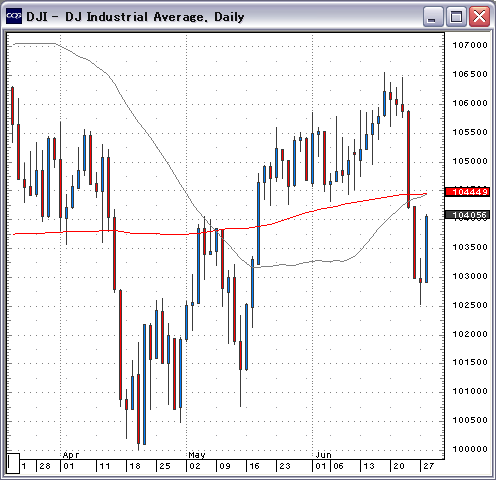
Task: Click the DJI chart window title text
Action: 135,17
